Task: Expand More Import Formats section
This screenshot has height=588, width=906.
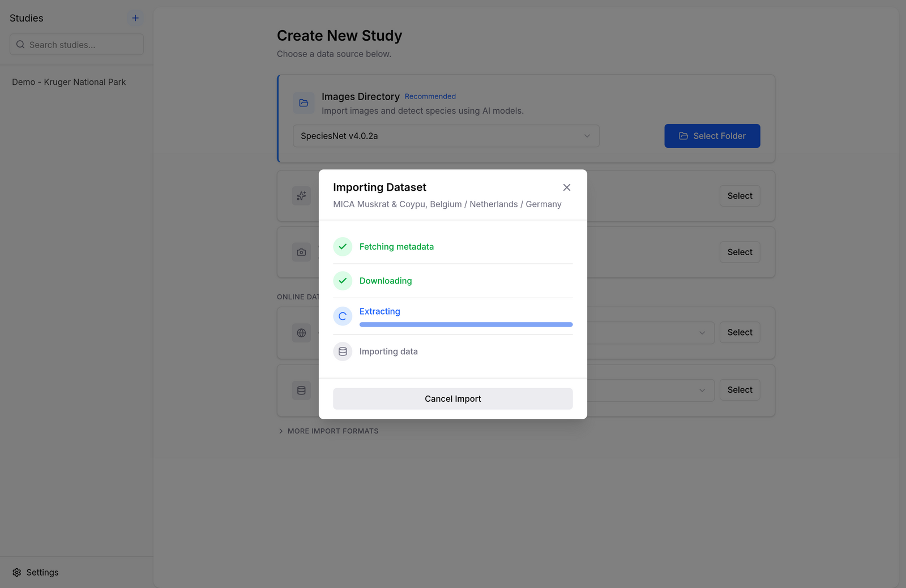Action: (x=328, y=431)
